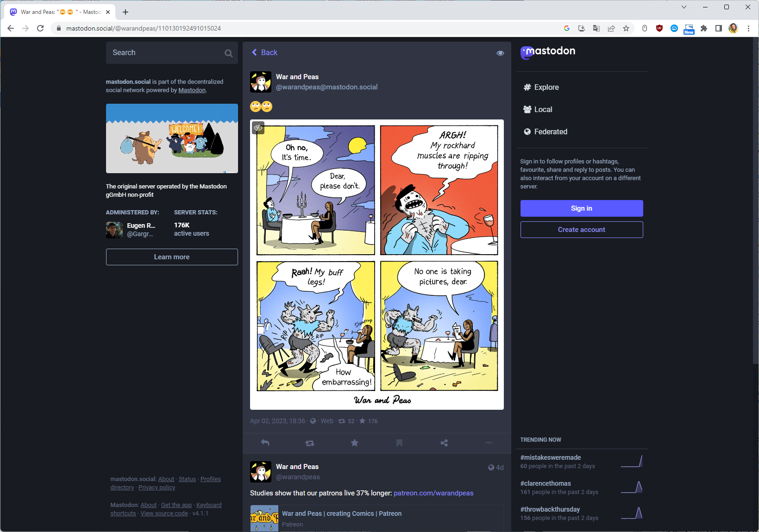Screen dimensions: 759x532
Task: Open the patreon.com/warandpeas link
Action: click(433, 493)
